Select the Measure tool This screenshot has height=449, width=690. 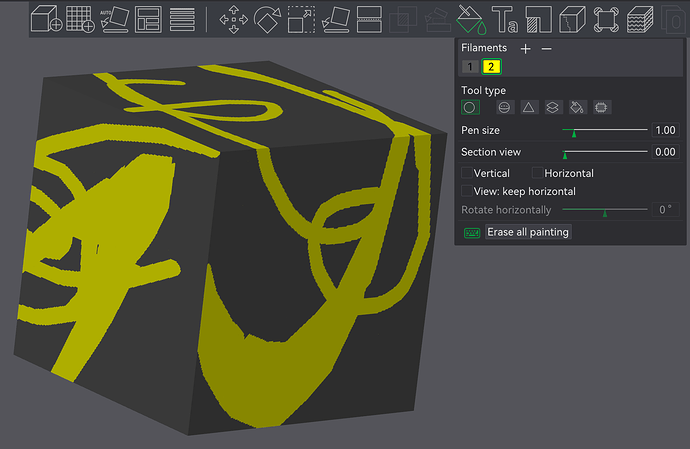click(606, 19)
